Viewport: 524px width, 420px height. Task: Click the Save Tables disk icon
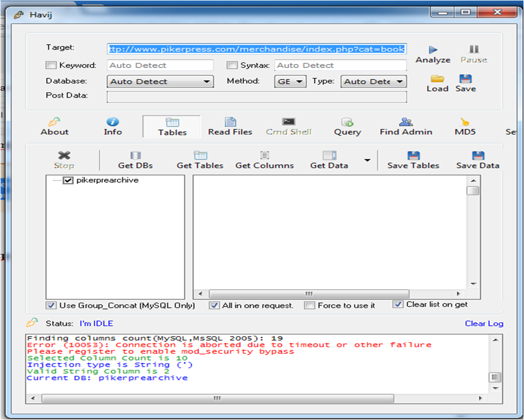(414, 156)
